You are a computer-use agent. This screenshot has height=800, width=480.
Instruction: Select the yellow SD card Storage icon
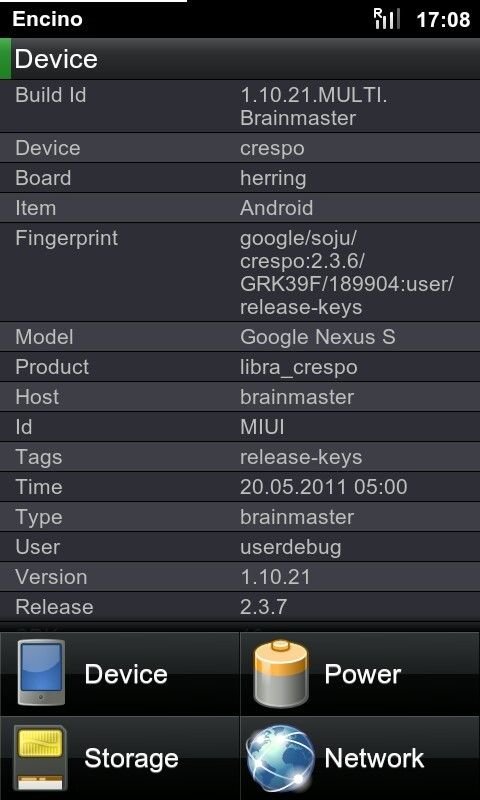pyautogui.click(x=40, y=758)
